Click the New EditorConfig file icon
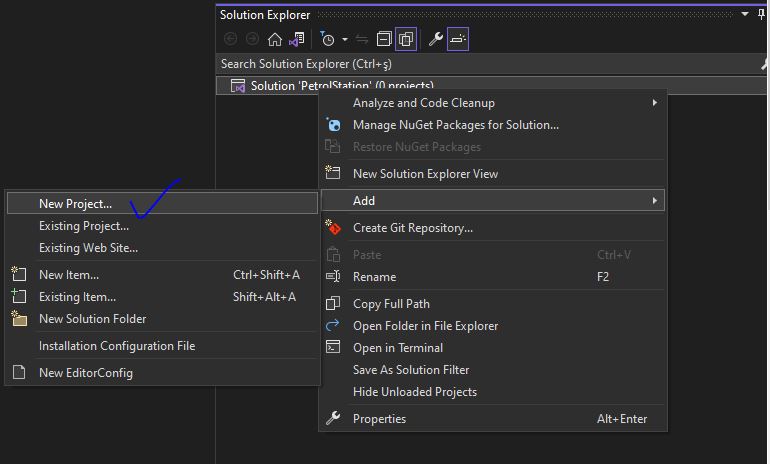This screenshot has width=770, height=464. (x=19, y=372)
